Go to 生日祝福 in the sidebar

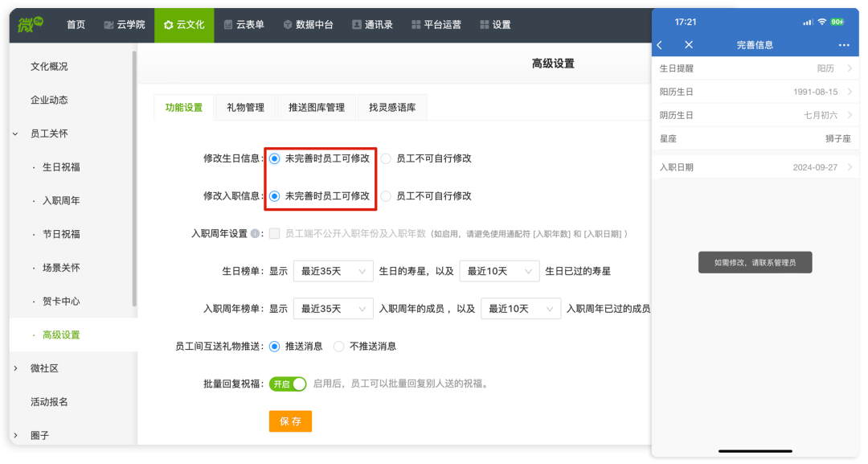[x=61, y=167]
